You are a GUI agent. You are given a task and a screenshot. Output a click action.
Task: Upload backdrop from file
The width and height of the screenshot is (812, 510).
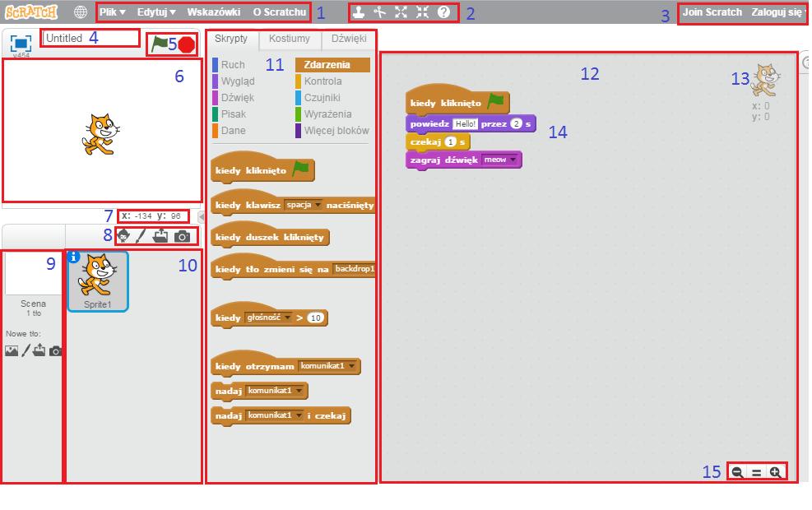[x=39, y=350]
